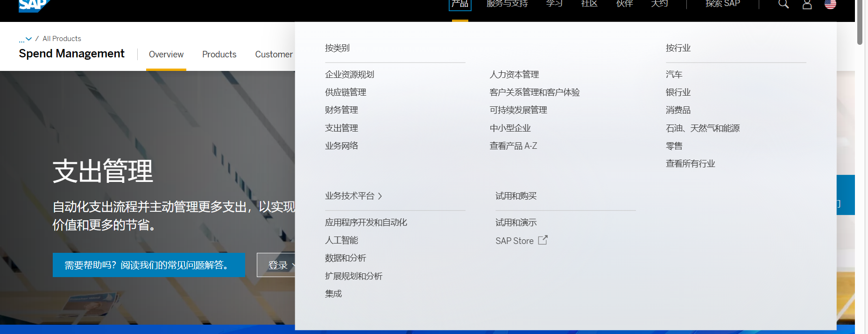Open 客户关系管理和客户体验 link
Image resolution: width=868 pixels, height=334 pixels.
(x=535, y=92)
